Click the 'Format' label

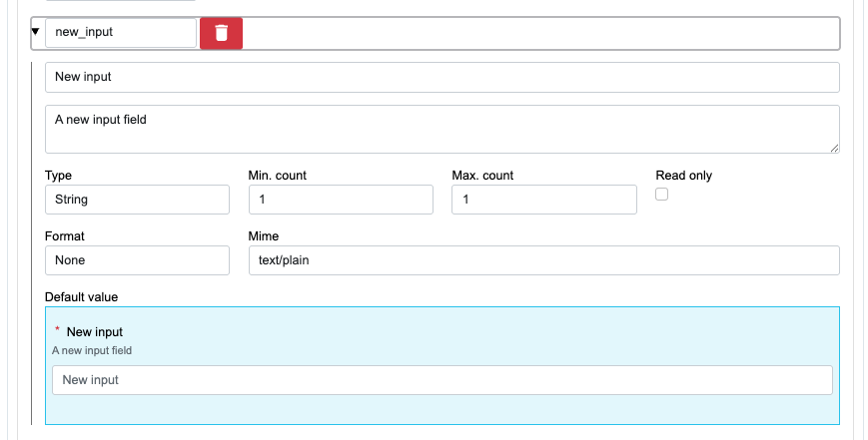tap(65, 236)
